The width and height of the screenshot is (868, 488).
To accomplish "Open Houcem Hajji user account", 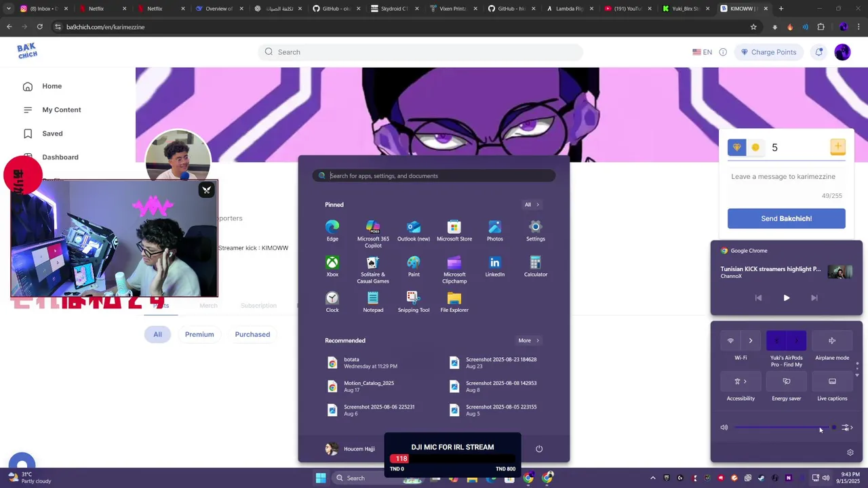I will pos(350,449).
